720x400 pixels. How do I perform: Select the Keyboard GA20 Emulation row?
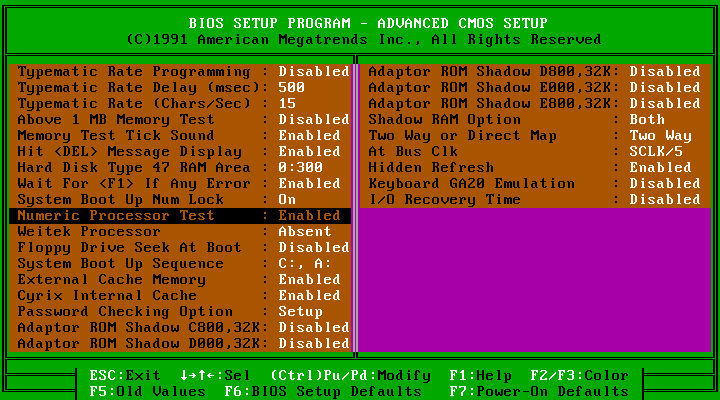tap(472, 184)
